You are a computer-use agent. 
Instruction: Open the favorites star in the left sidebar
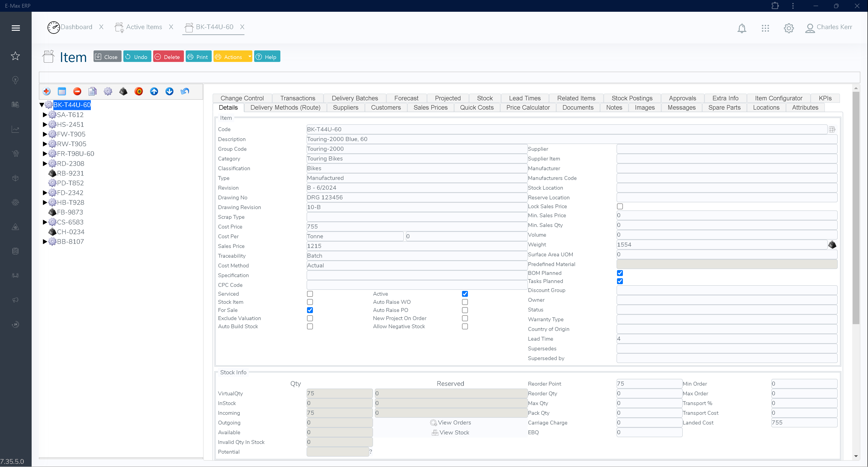coord(16,56)
